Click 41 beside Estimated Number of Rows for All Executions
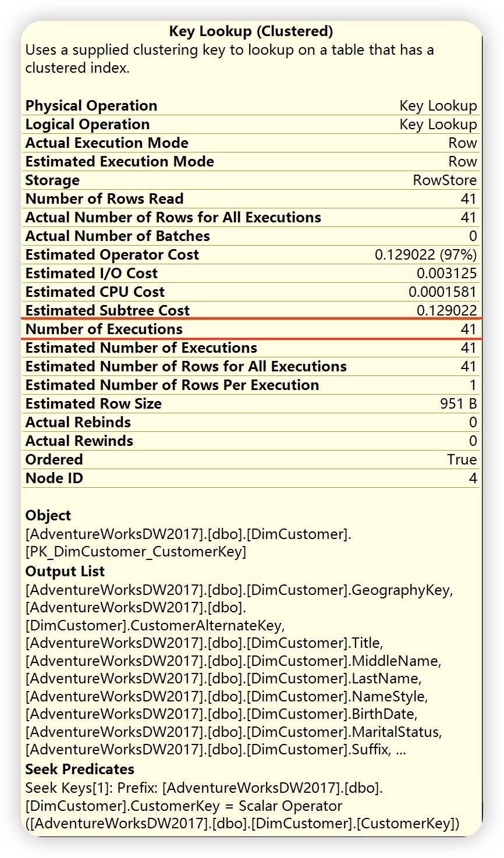This screenshot has width=504, height=858. click(x=468, y=367)
